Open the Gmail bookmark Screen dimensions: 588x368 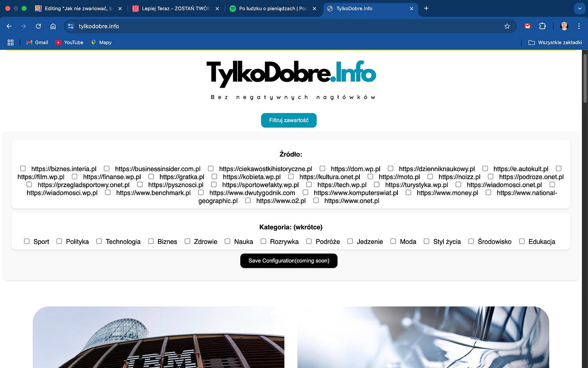click(37, 42)
